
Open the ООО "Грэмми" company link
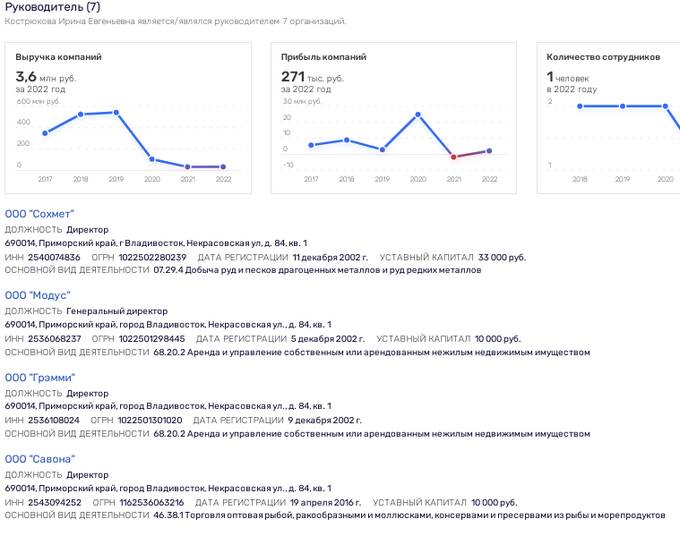[40, 378]
